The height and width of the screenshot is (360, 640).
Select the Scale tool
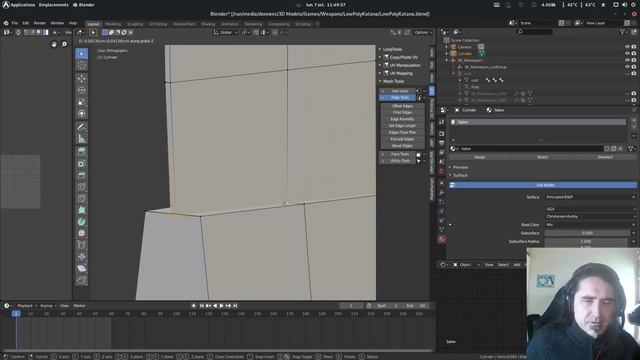click(82, 102)
